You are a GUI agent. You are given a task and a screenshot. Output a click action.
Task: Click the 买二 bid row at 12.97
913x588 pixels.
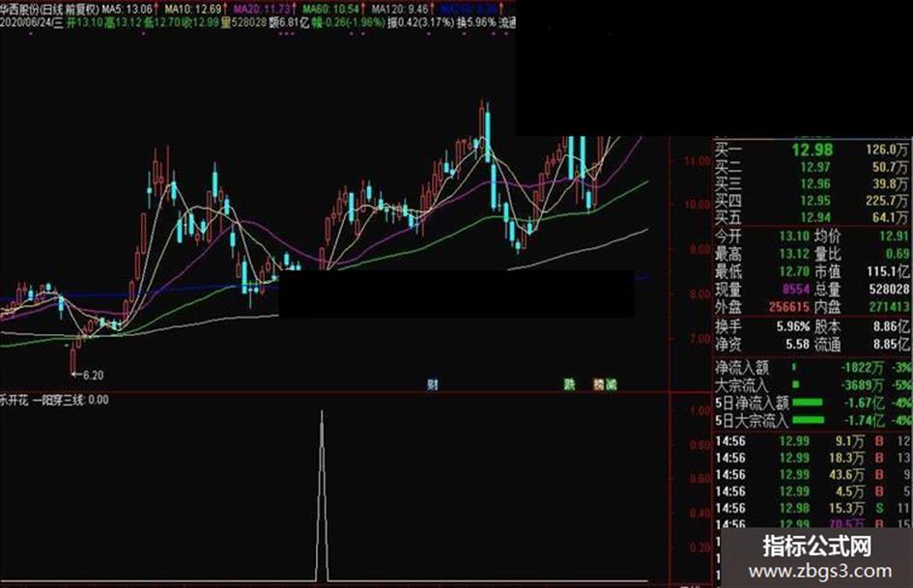[812, 168]
